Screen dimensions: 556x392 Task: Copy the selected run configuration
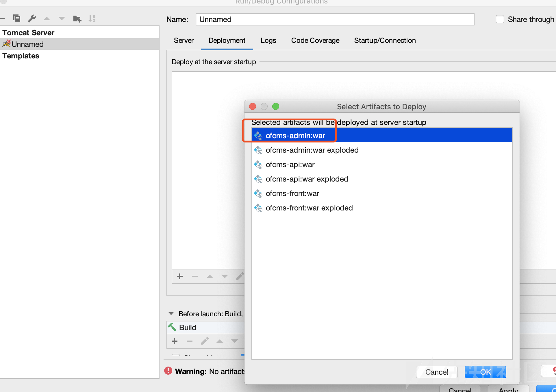[x=17, y=19]
